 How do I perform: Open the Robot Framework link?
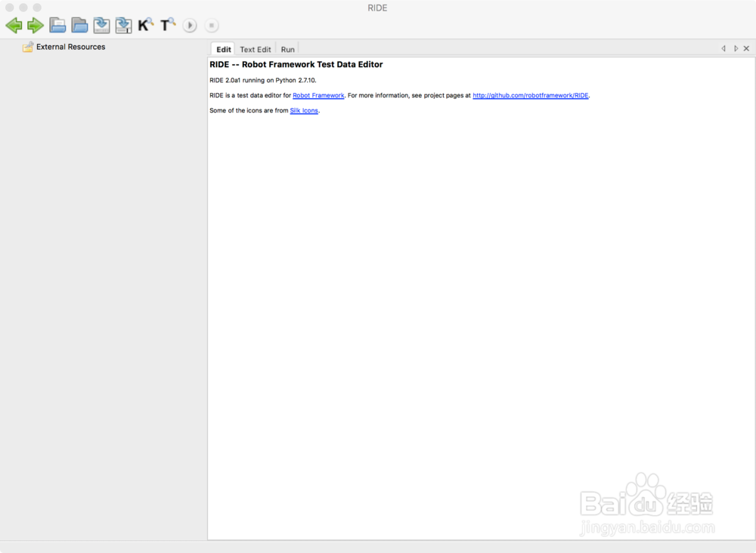click(318, 95)
